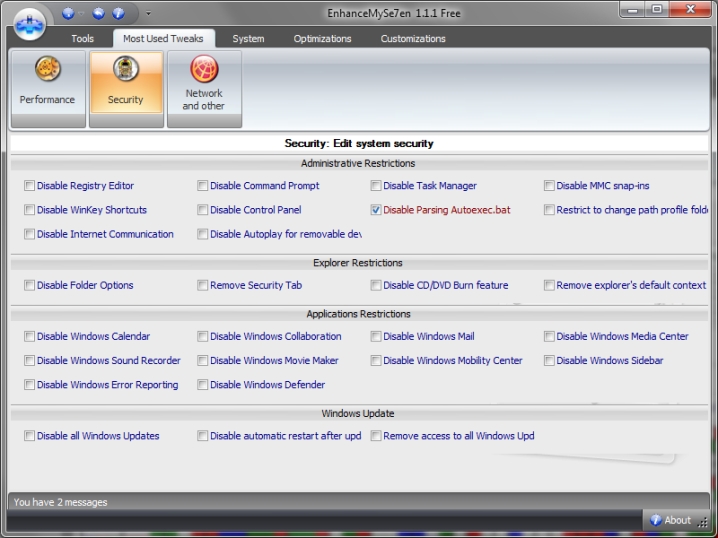Click the info icon in quick access toolbar
The height and width of the screenshot is (538, 718).
[119, 13]
